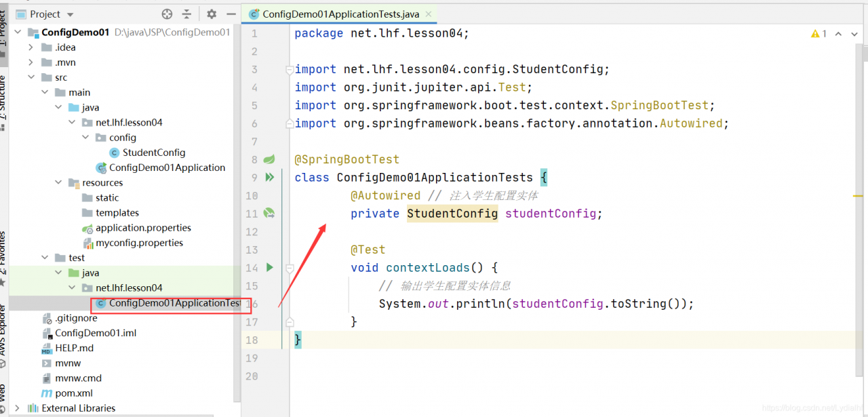Screen dimensions: 868x417
Task: Open Project panel settings gear
Action: [x=212, y=14]
